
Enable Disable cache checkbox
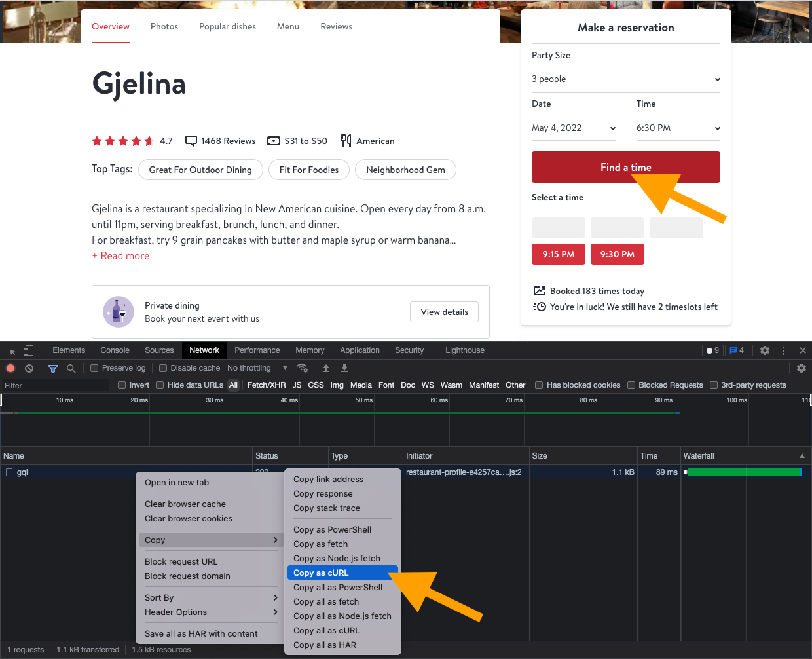click(163, 368)
